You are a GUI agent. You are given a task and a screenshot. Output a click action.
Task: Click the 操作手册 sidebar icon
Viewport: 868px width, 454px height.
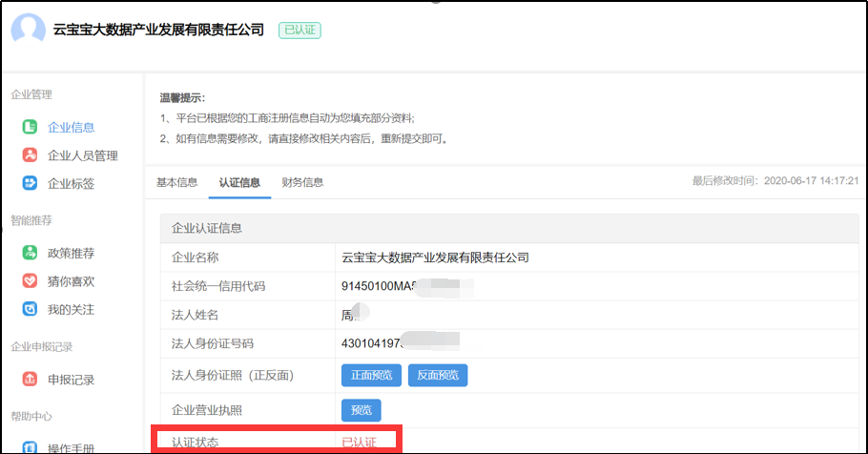31,447
